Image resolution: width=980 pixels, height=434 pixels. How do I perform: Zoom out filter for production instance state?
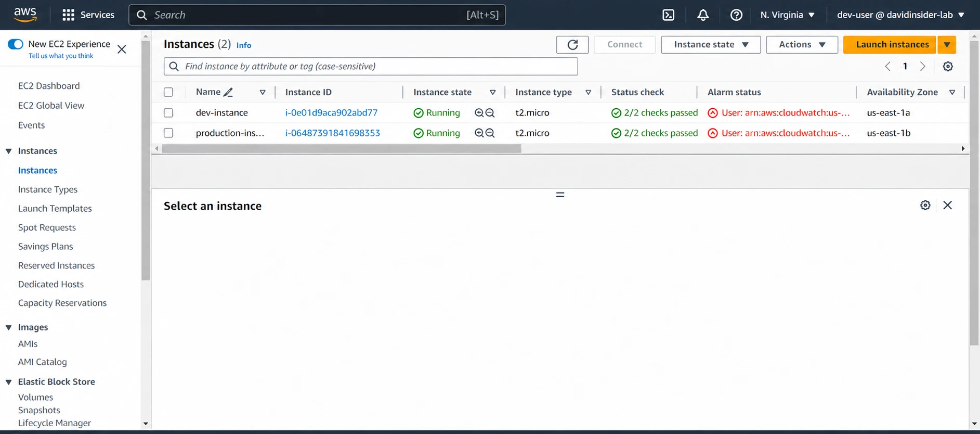pos(490,133)
